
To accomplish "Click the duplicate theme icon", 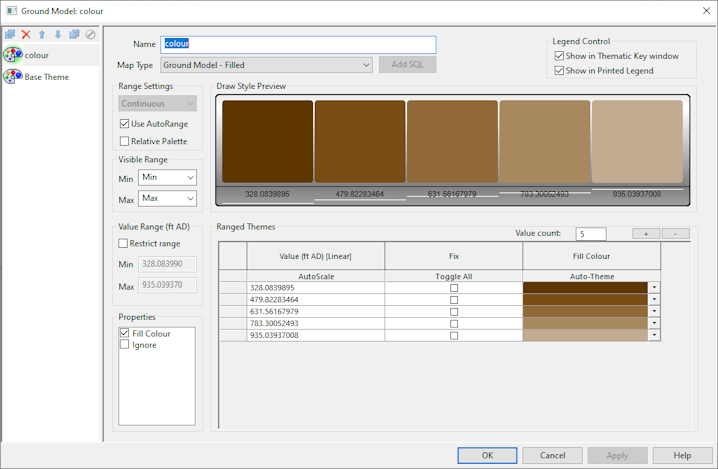I will click(x=74, y=34).
